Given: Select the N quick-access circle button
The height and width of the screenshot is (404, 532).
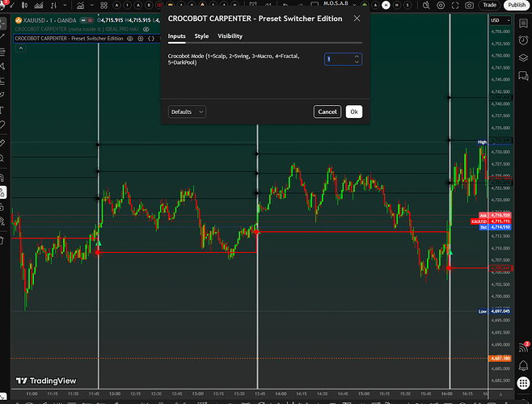Looking at the screenshot, I should click(397, 5).
